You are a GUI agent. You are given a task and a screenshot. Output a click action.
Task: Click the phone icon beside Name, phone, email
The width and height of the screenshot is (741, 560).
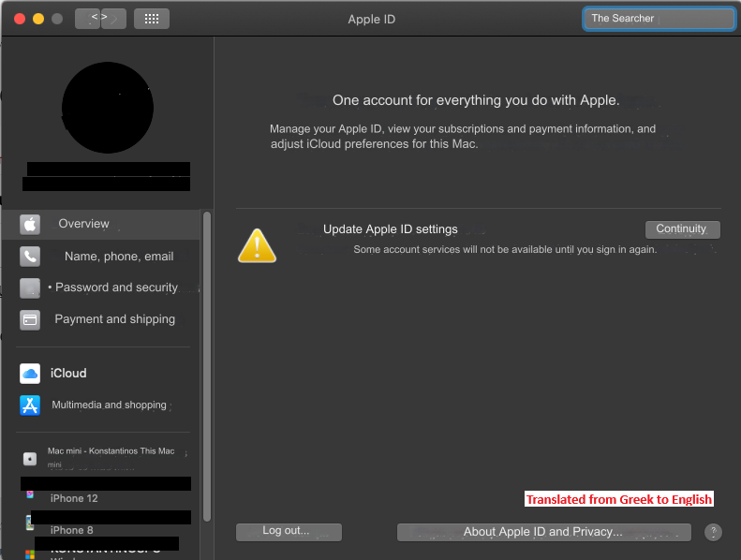[x=30, y=257]
